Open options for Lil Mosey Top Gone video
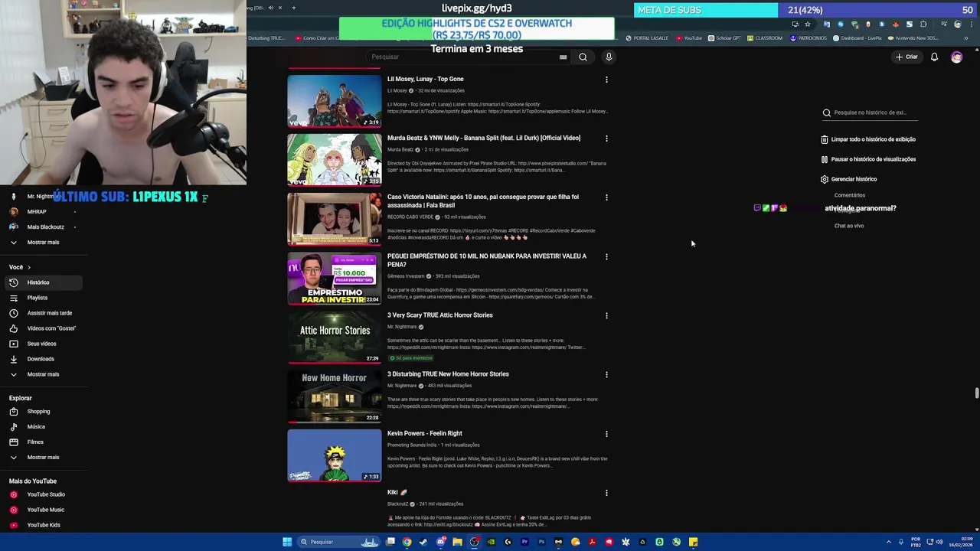The image size is (980, 551). (x=606, y=80)
